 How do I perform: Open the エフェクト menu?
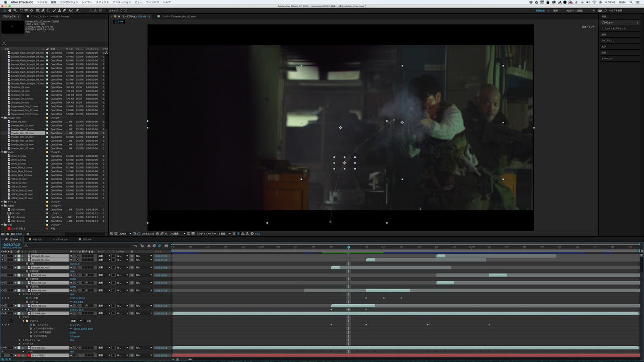pyautogui.click(x=102, y=2)
